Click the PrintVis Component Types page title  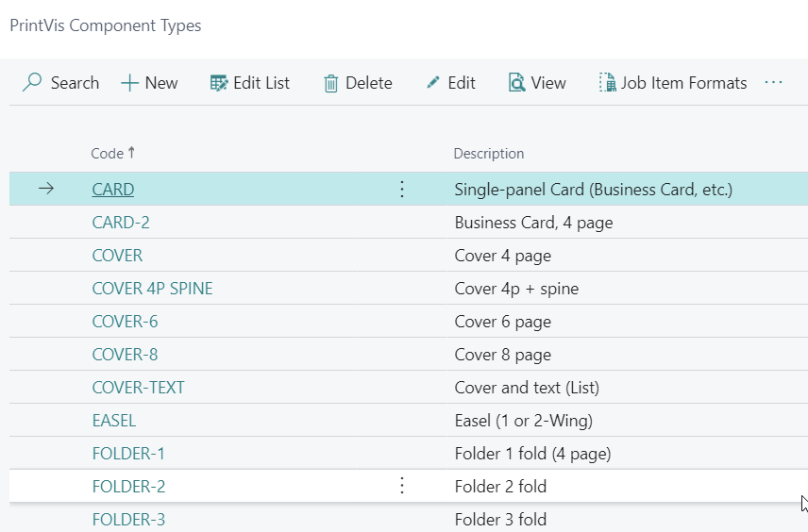[x=106, y=25]
